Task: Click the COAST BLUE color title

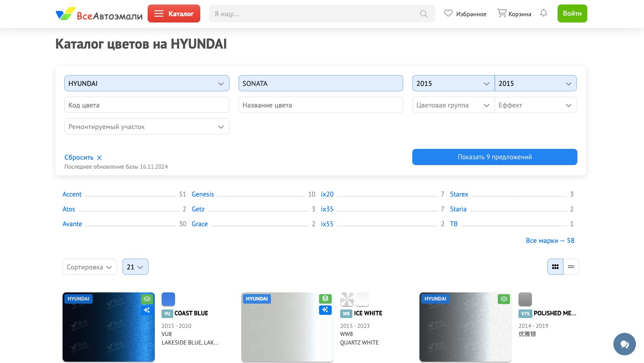Action: [191, 313]
